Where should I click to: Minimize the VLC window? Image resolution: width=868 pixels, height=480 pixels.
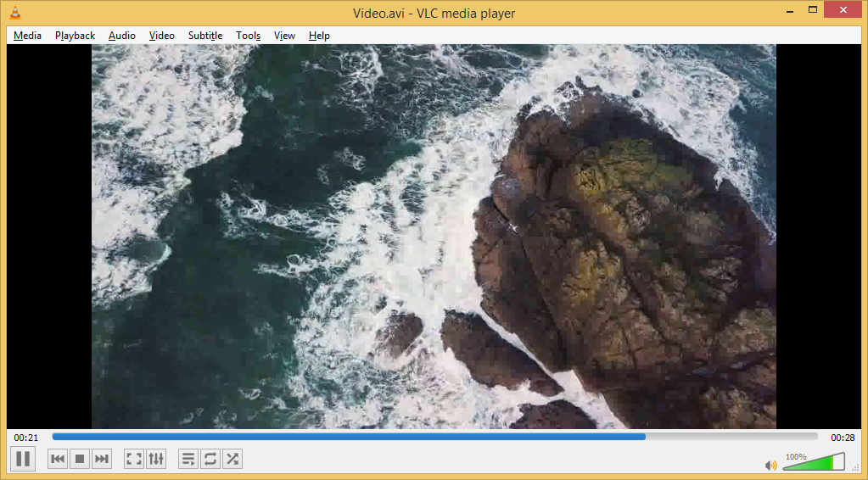click(x=788, y=10)
